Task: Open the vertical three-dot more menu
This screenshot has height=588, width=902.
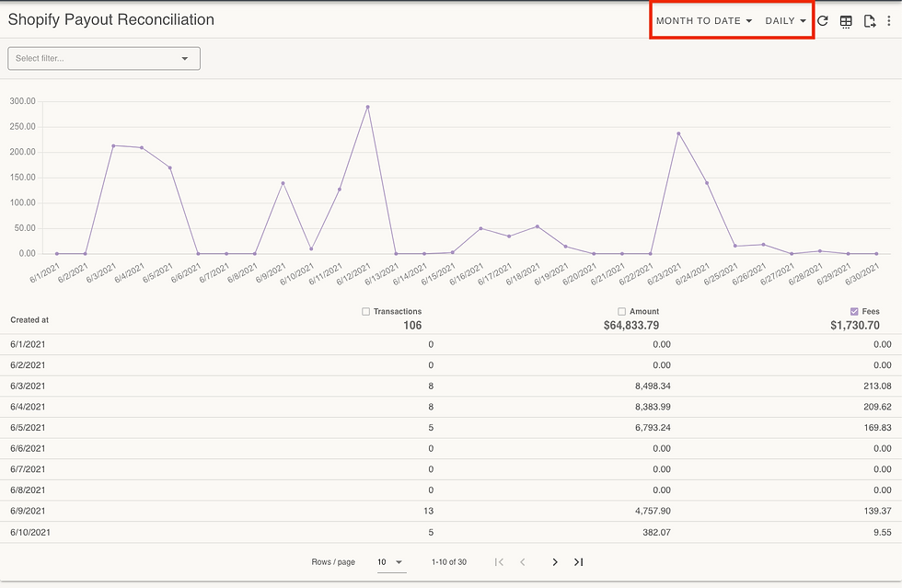Action: [889, 21]
